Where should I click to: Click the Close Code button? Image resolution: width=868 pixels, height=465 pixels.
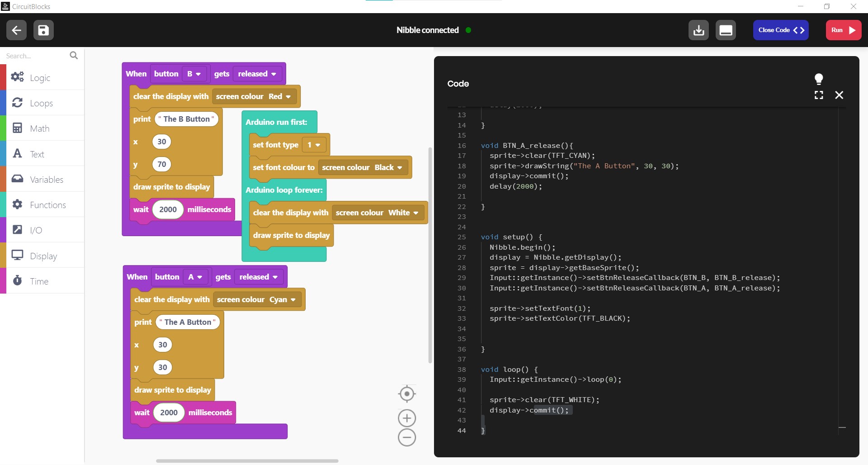[781, 30]
